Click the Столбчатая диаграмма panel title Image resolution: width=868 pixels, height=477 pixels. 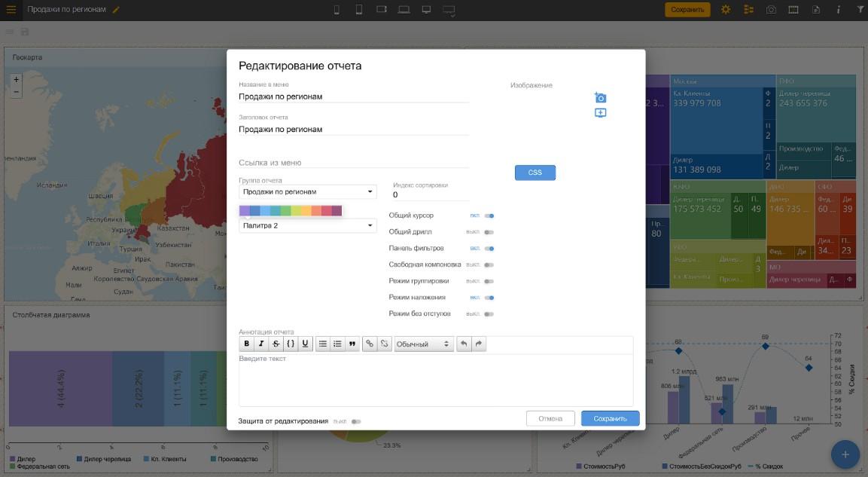pyautogui.click(x=51, y=315)
